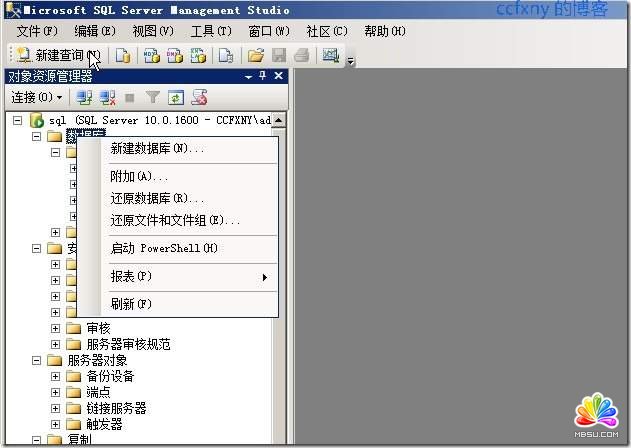This screenshot has width=631, height=448.
Task: Pin the Object Explorer panel with pushpin
Action: click(263, 76)
